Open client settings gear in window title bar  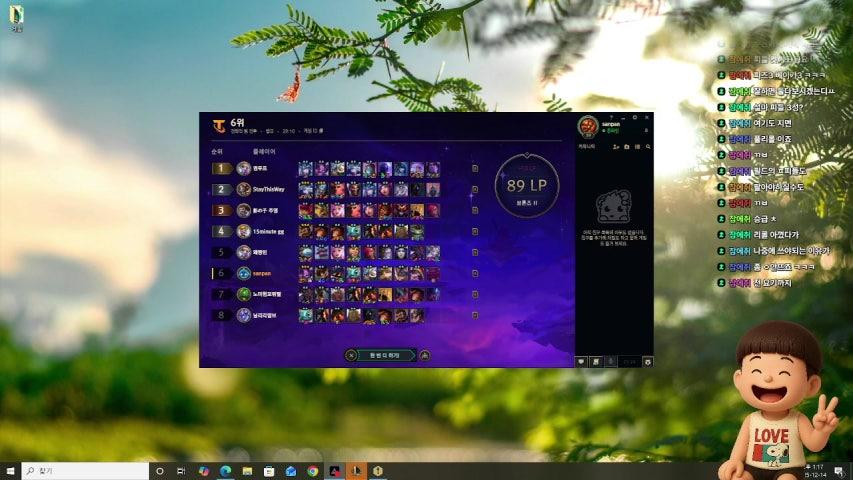(634, 117)
